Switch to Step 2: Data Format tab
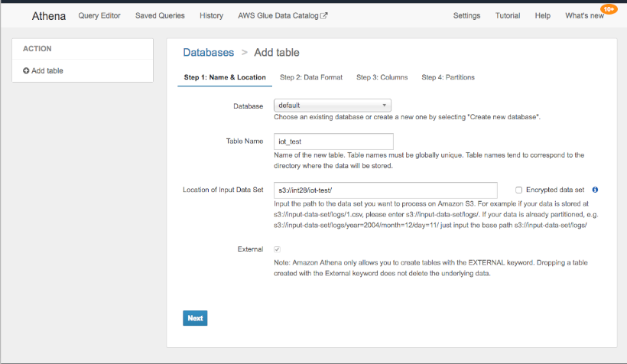 pyautogui.click(x=311, y=77)
